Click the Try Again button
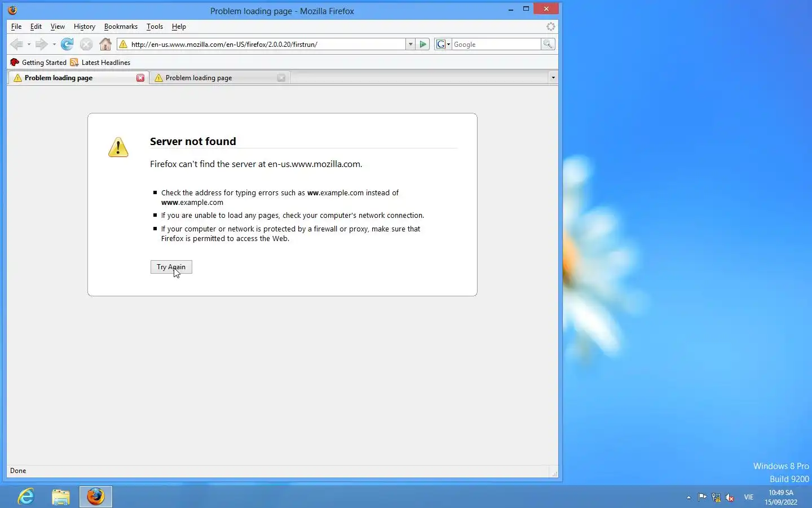 pos(171,267)
